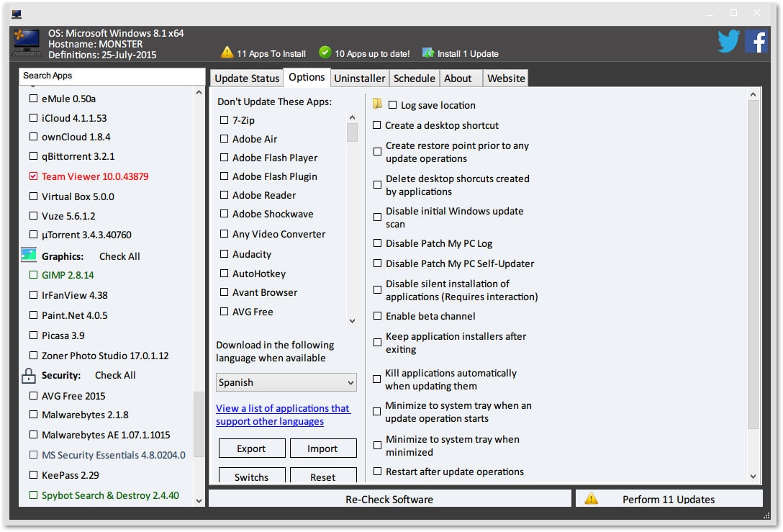Check the Log save location checkbox

(x=392, y=105)
